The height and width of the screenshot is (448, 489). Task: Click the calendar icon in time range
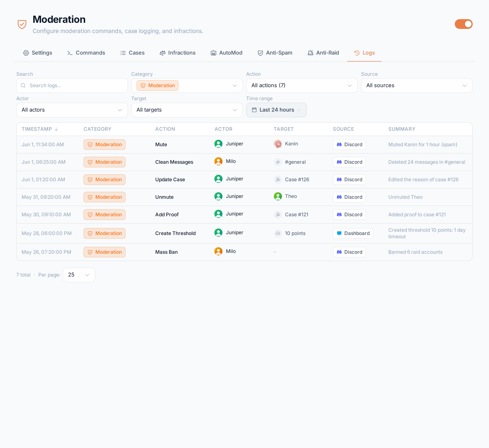254,110
